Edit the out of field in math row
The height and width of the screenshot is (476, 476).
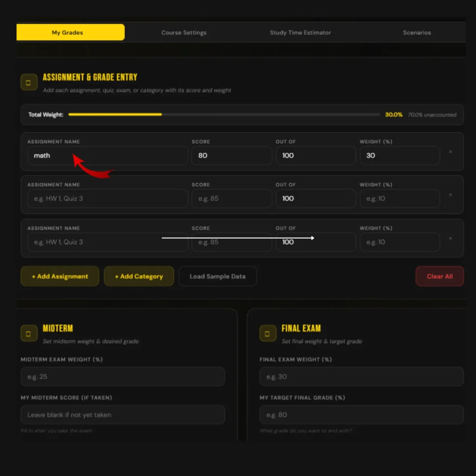(316, 155)
